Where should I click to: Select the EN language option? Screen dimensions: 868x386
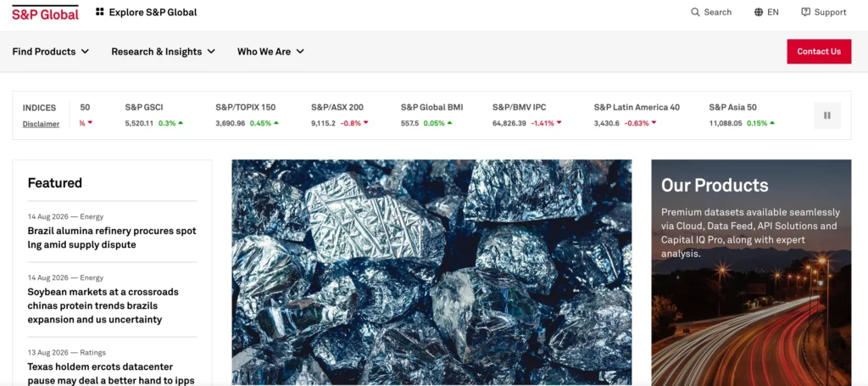[773, 12]
